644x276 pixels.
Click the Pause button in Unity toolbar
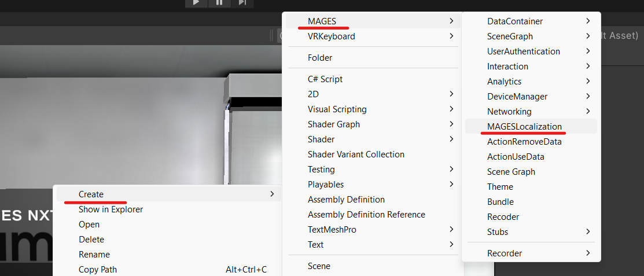pos(219,3)
